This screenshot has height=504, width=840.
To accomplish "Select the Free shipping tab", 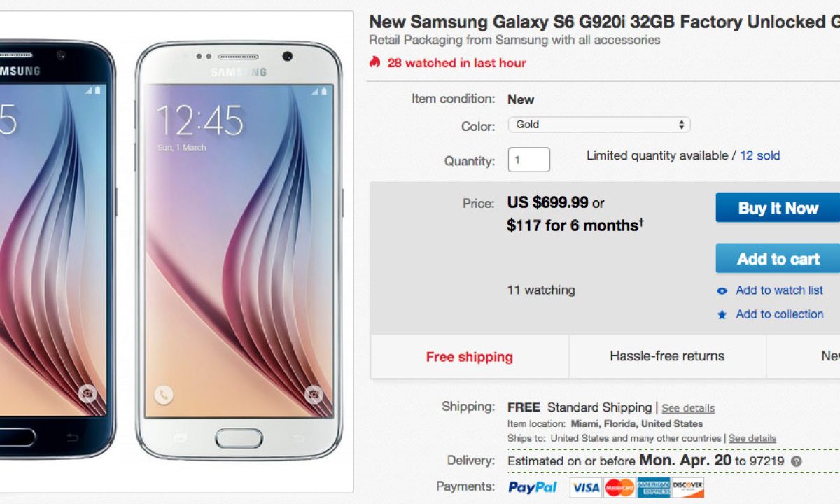I will (x=470, y=357).
